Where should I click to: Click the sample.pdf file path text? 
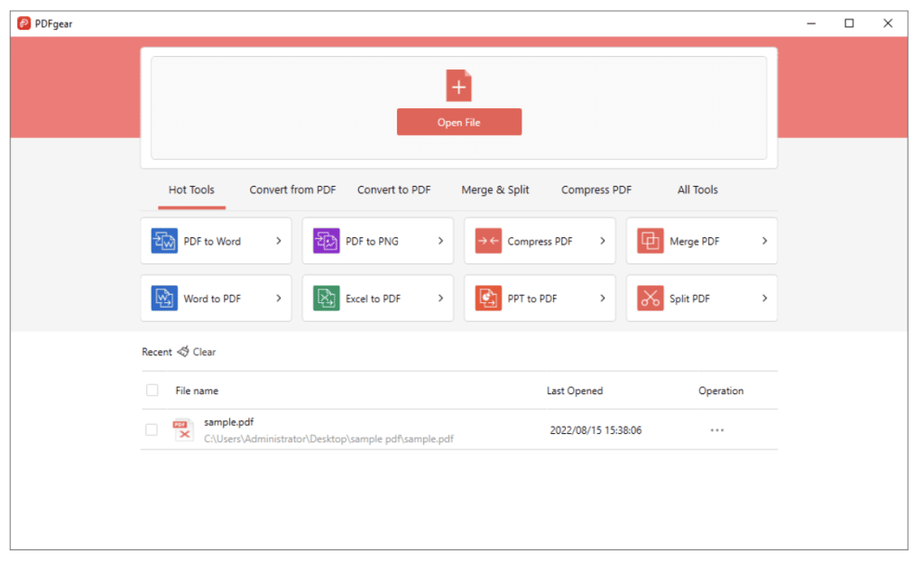point(328,438)
